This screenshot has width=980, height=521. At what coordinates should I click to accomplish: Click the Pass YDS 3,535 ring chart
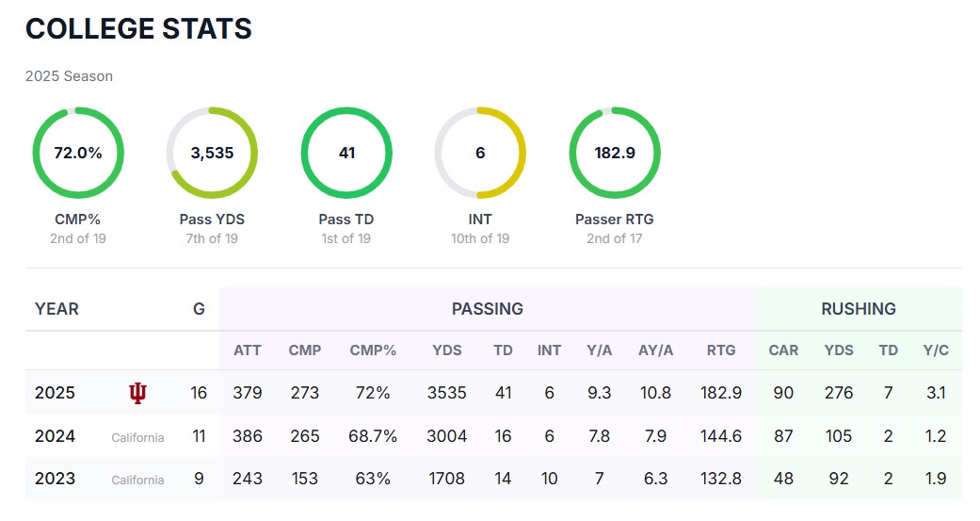point(212,153)
